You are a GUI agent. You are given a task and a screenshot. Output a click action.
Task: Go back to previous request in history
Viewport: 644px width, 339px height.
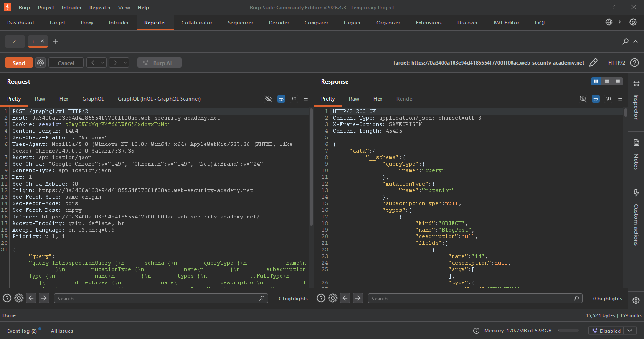[93, 63]
